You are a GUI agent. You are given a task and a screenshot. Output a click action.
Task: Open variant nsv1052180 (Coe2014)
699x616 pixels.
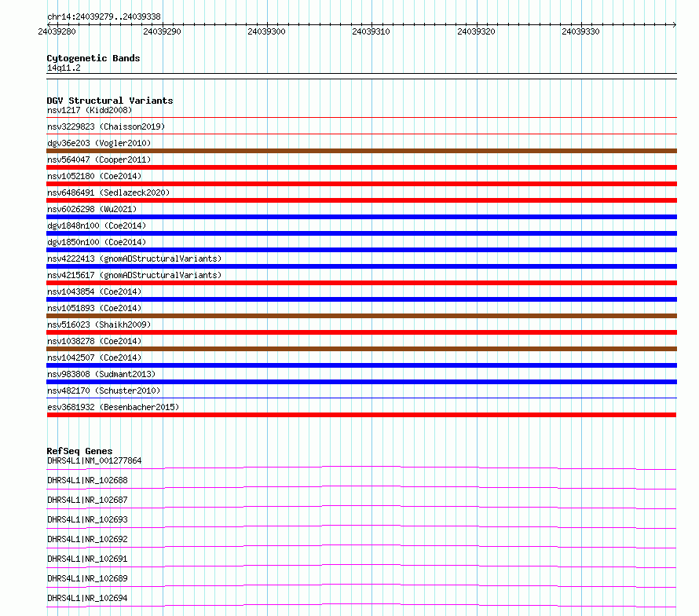[x=94, y=176]
